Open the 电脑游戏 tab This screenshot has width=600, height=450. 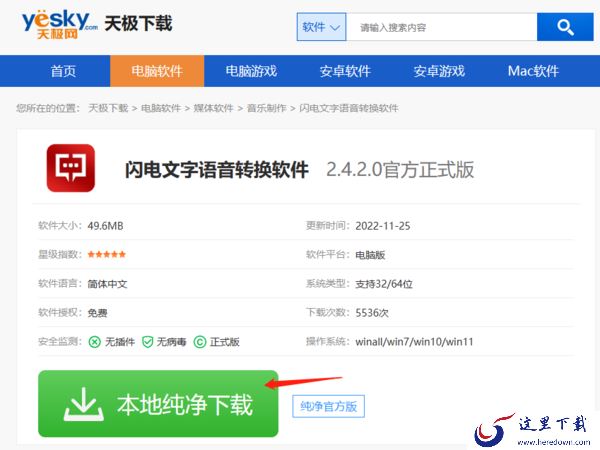click(251, 71)
